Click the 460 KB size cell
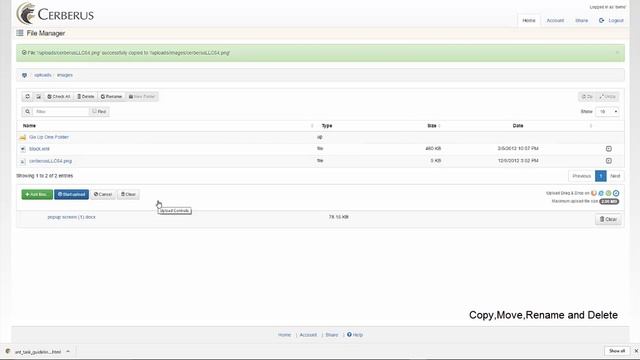Screen dimensions: 640x360 [x=433, y=149]
